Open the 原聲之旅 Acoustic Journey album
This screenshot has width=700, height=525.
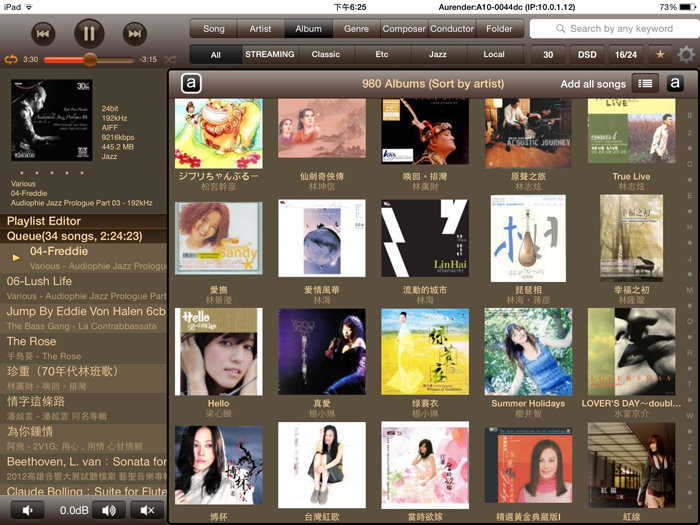[528, 133]
